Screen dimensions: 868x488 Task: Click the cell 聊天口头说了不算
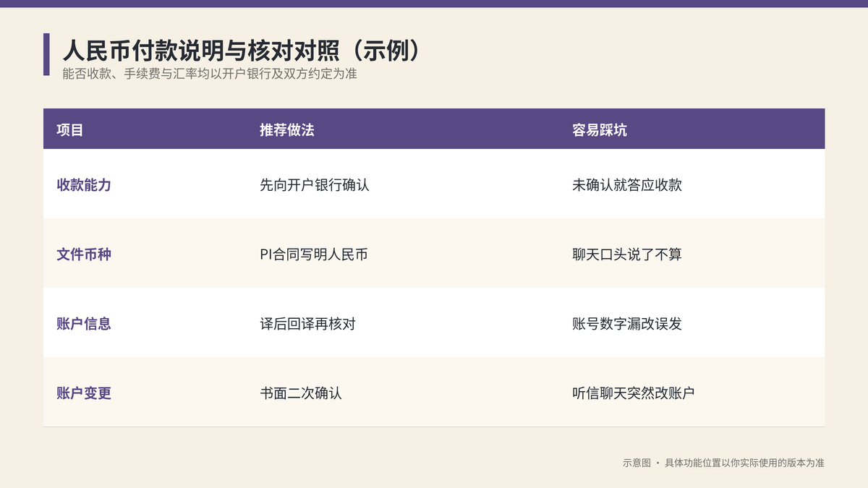[x=627, y=254]
